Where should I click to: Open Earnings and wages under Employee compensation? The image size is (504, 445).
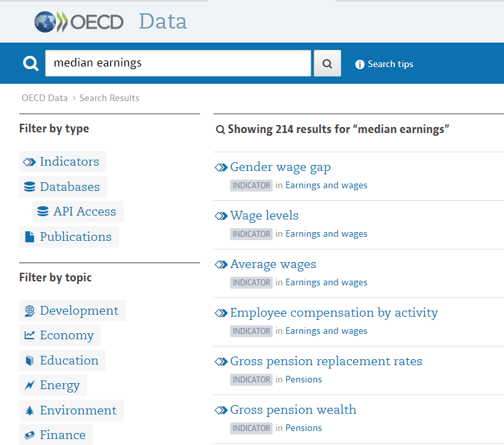click(x=326, y=331)
